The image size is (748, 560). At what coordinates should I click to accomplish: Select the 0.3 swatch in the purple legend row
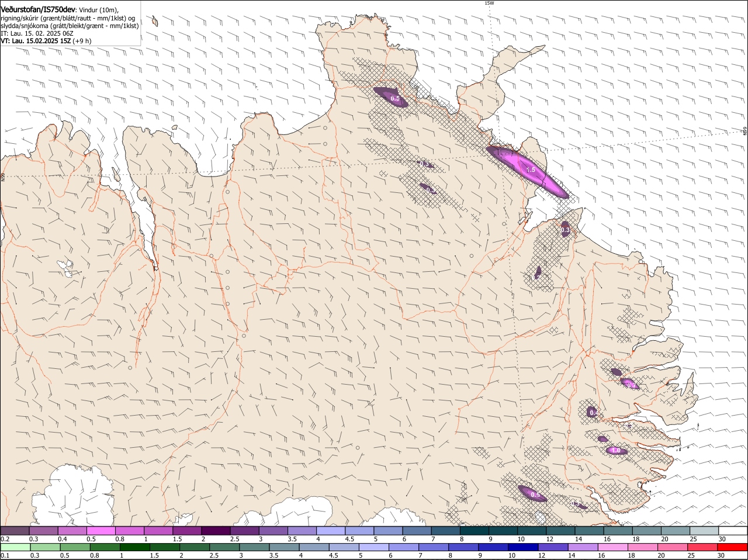43,531
